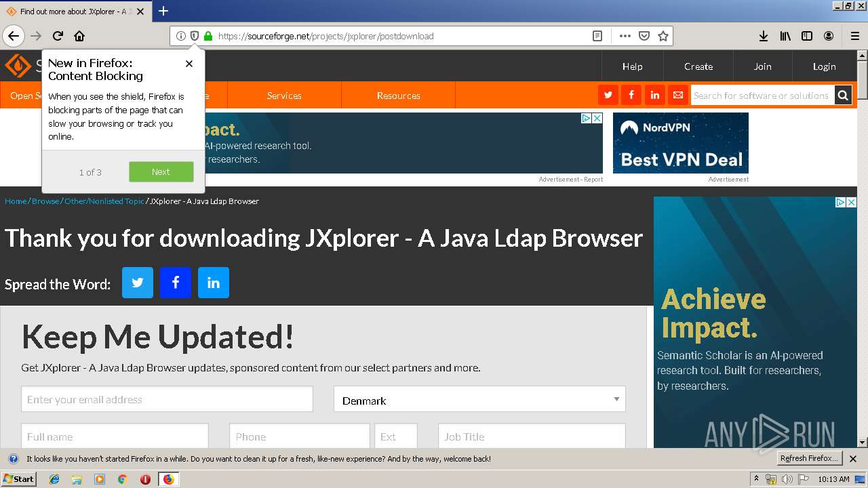Focus the Phone field

[x=299, y=436]
